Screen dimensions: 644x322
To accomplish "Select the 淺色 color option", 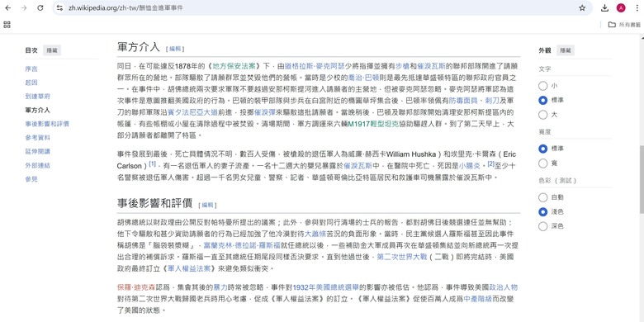I will (x=543, y=212).
